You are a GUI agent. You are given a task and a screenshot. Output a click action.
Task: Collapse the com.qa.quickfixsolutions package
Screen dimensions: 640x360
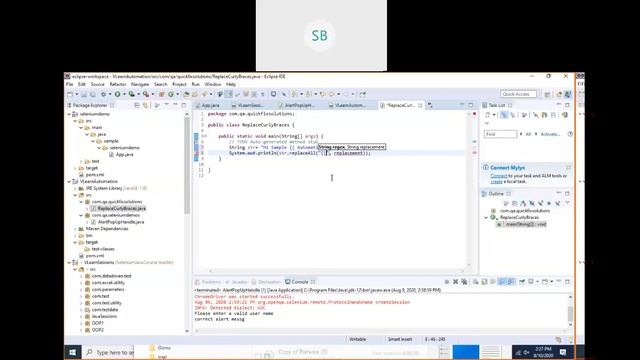[81, 202]
